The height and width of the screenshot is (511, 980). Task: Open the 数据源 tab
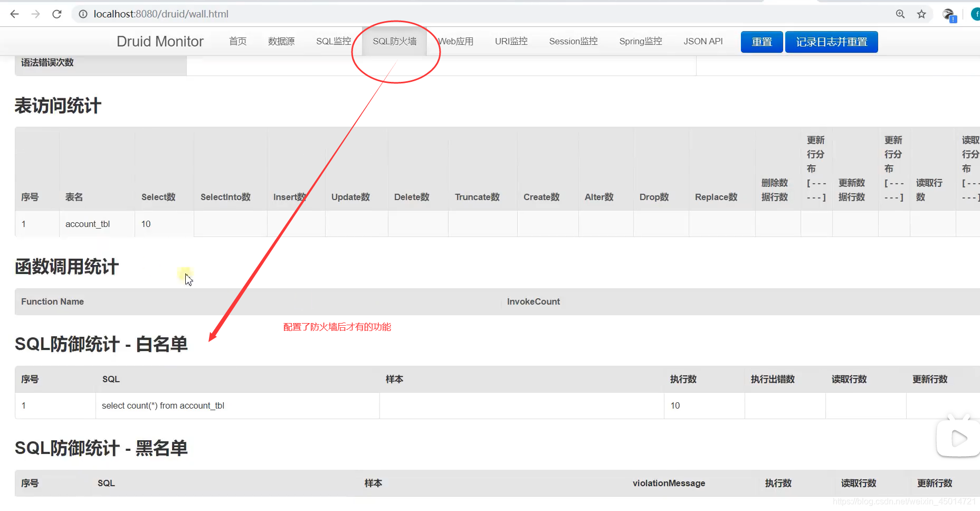pyautogui.click(x=281, y=41)
